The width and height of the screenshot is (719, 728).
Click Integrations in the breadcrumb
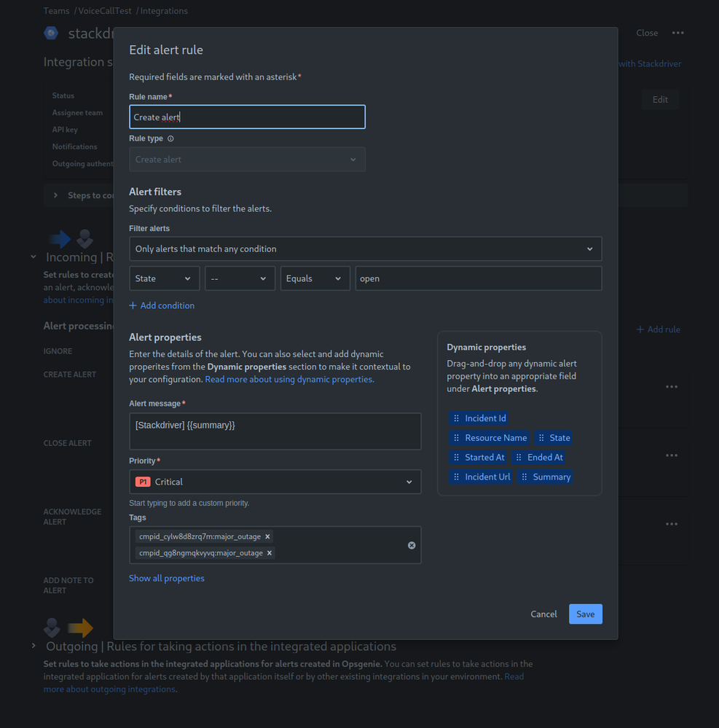coord(164,11)
